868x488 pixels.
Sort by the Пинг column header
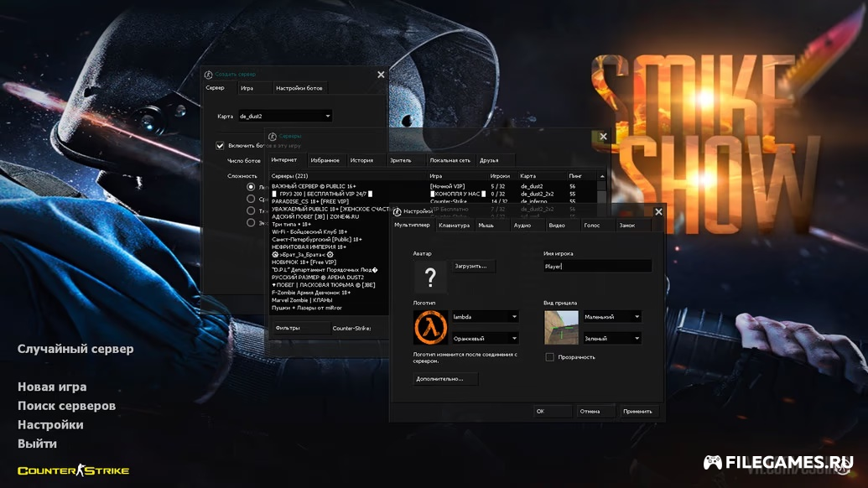coord(582,176)
